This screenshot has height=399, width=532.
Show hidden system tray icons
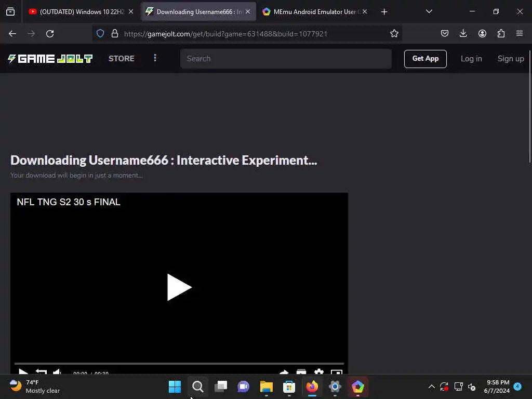(x=432, y=387)
